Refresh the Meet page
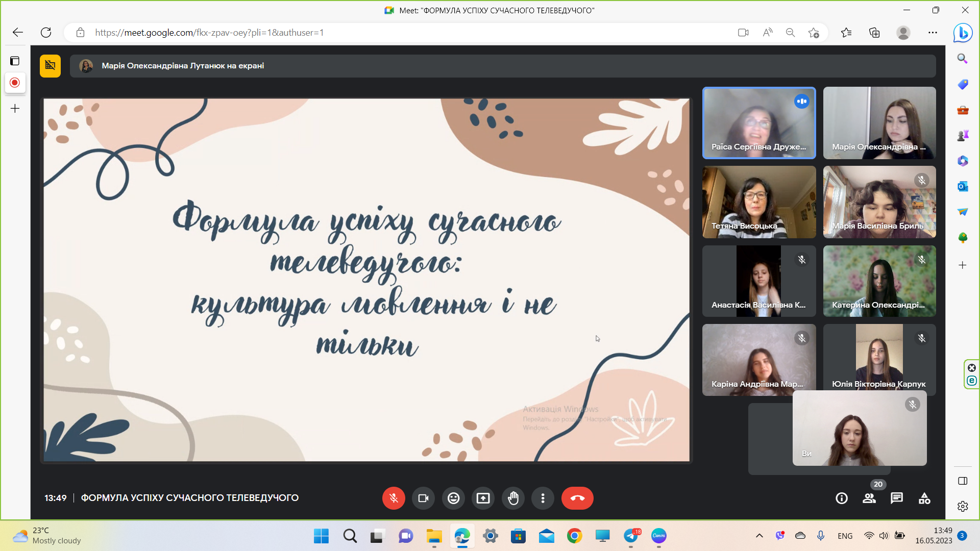The width and height of the screenshot is (980, 551). coord(46,33)
